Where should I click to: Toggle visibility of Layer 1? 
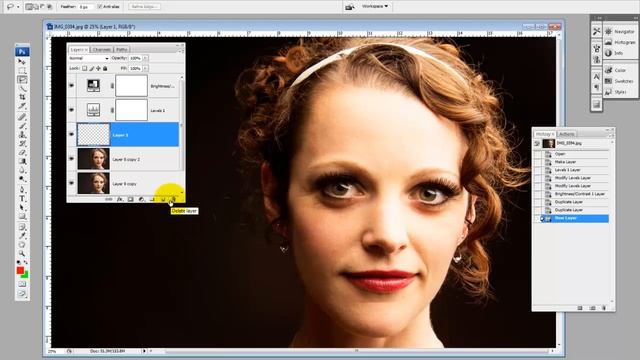72,135
